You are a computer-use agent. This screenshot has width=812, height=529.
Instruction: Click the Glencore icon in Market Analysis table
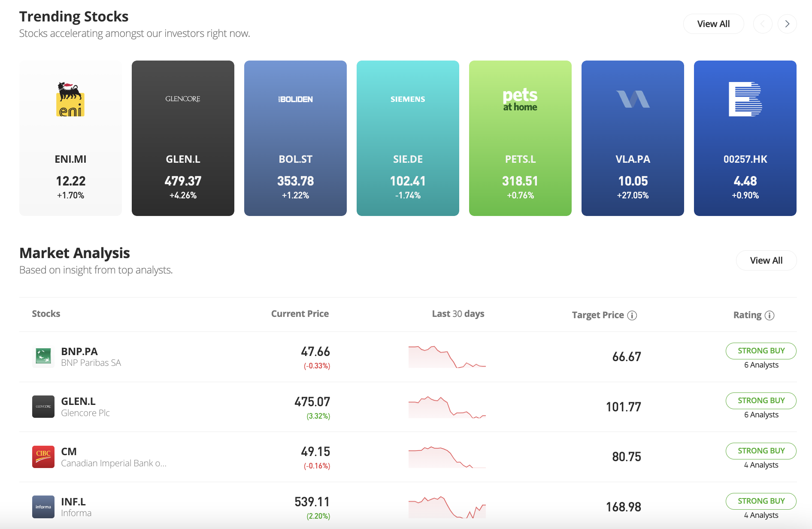pyautogui.click(x=43, y=407)
